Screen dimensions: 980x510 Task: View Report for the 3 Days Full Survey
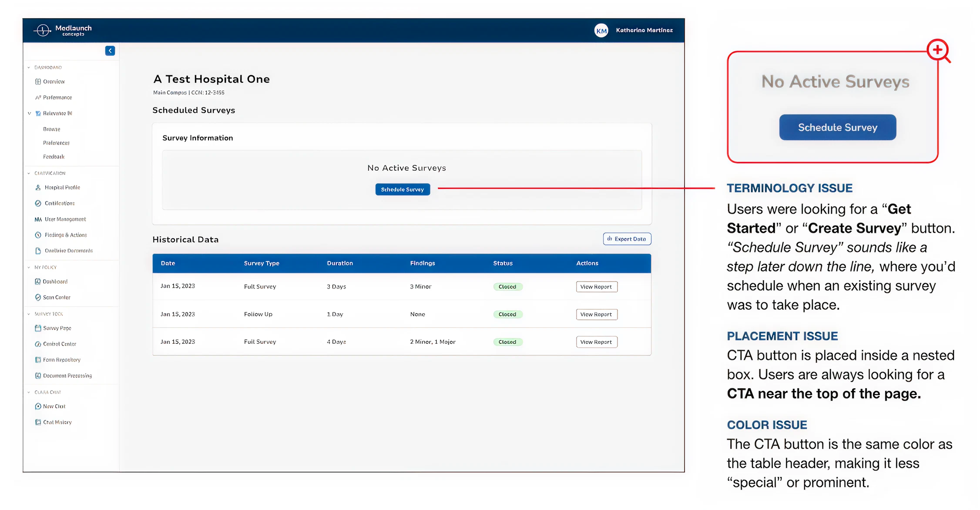coord(597,287)
